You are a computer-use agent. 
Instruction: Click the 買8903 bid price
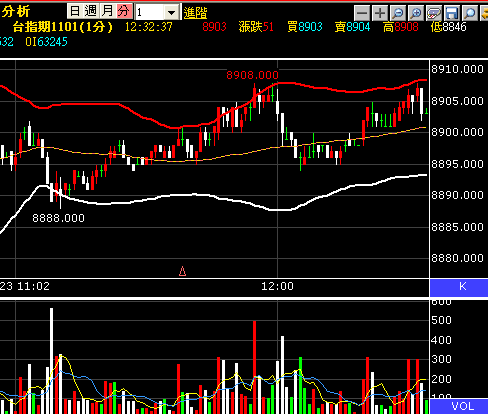pos(305,27)
